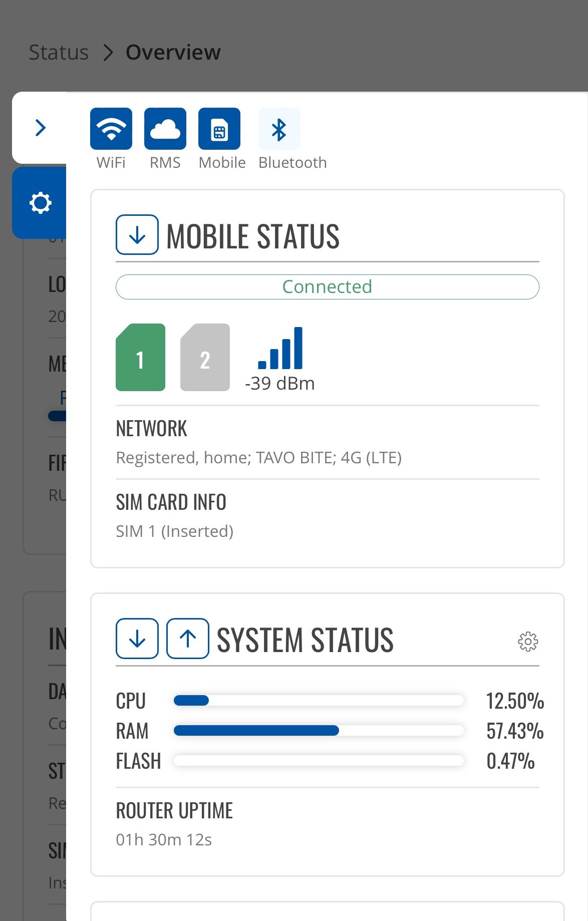The image size is (588, 921).
Task: Click the signal strength bars icon
Action: [280, 349]
